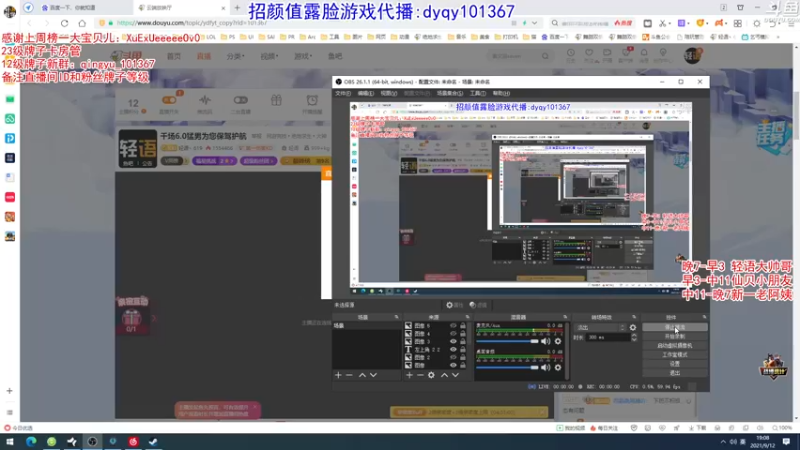Click duration stepper arrows beside 300 ms
Screen dimensions: 800x450
pos(634,337)
